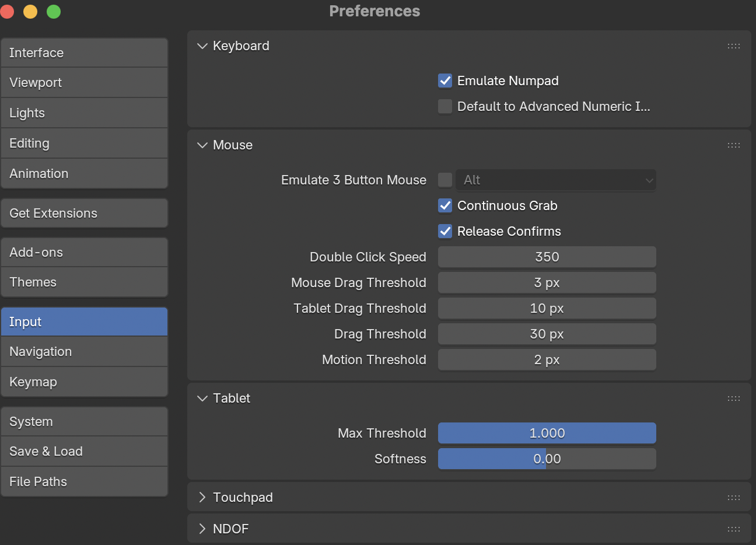The image size is (756, 545).
Task: Click the Double Click Speed field
Action: [547, 257]
